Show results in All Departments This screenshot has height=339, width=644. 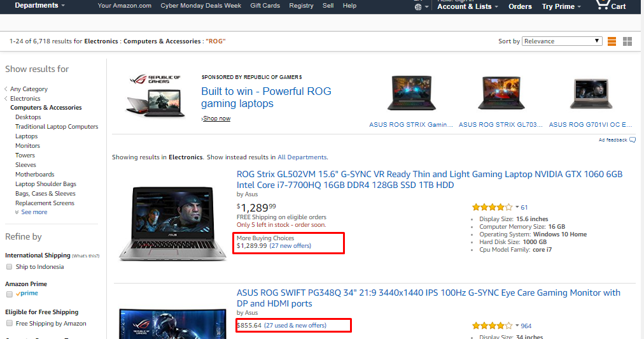coord(302,157)
